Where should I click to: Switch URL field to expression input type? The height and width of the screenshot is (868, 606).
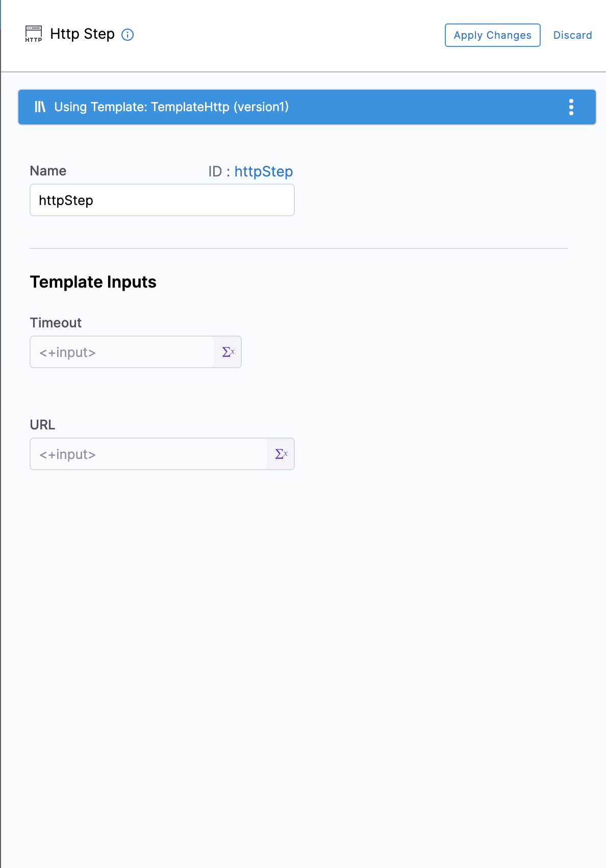point(281,454)
